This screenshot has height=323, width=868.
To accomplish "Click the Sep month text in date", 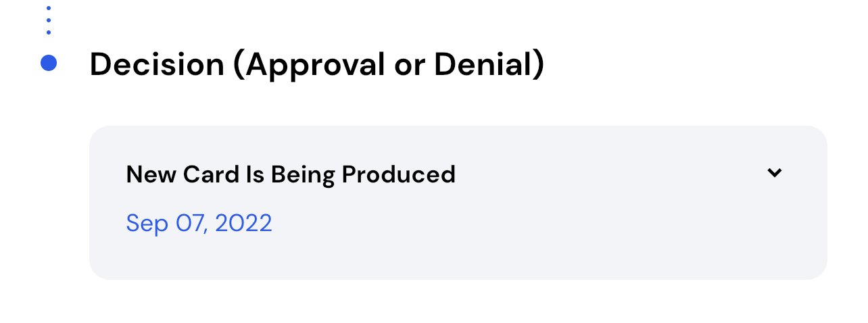I will pyautogui.click(x=147, y=224).
